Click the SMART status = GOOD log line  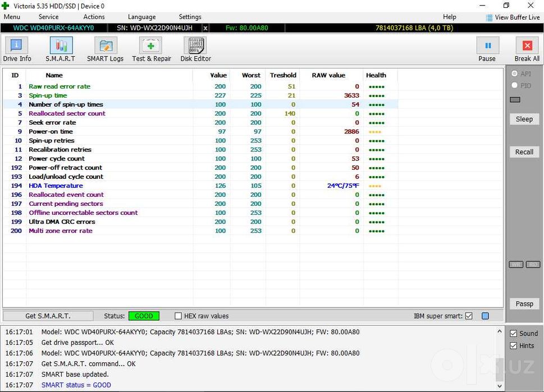[76, 385]
